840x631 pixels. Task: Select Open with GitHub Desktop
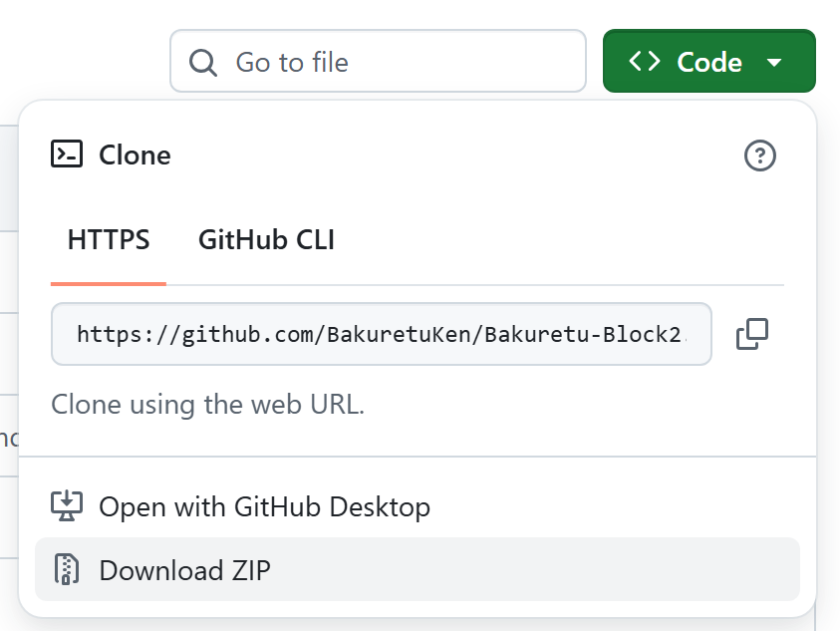[x=264, y=506]
